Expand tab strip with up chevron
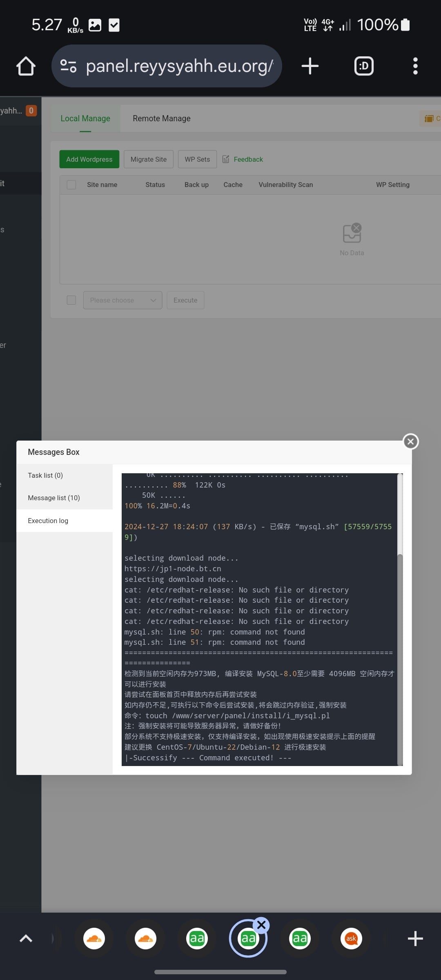Image resolution: width=441 pixels, height=980 pixels. [x=26, y=938]
